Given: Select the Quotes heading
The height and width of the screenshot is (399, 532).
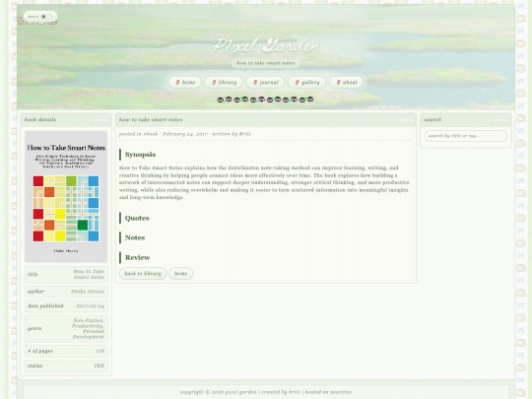Looking at the screenshot, I should coord(137,218).
